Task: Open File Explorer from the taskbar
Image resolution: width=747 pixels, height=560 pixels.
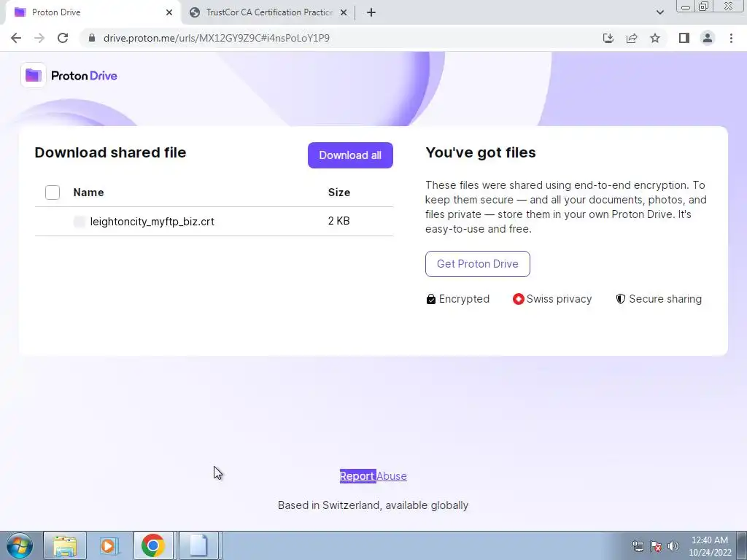Action: point(65,545)
